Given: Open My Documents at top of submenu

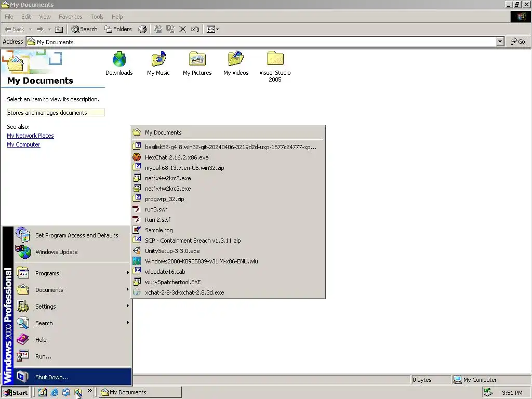Looking at the screenshot, I should pos(228,132).
